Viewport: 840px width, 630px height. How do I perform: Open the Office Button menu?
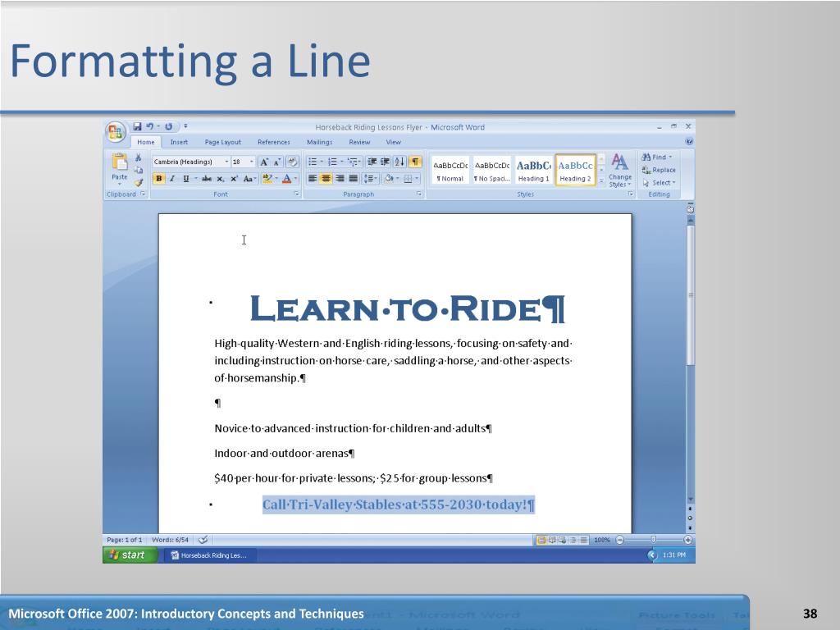tap(115, 132)
